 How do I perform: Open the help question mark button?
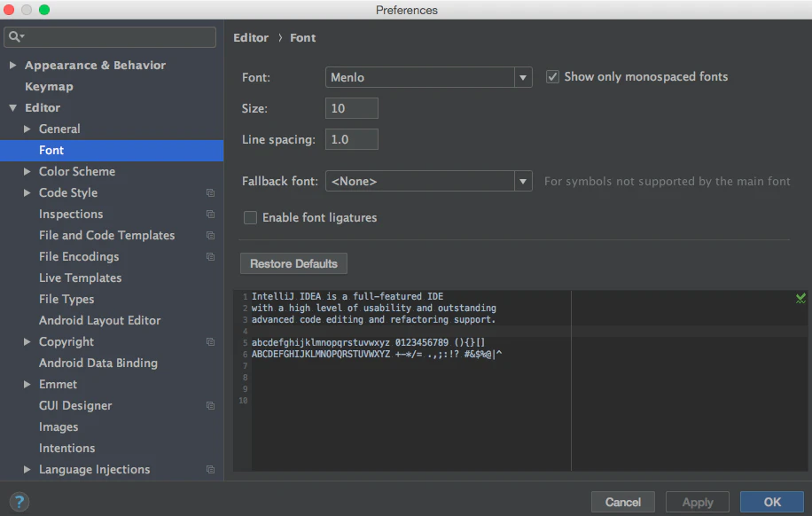click(x=20, y=502)
